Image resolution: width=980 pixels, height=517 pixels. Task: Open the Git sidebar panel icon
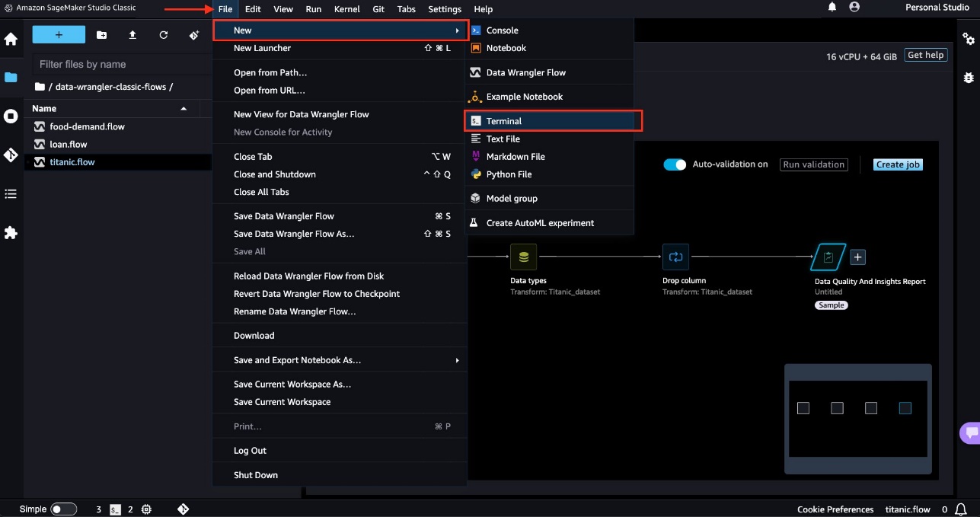11,155
